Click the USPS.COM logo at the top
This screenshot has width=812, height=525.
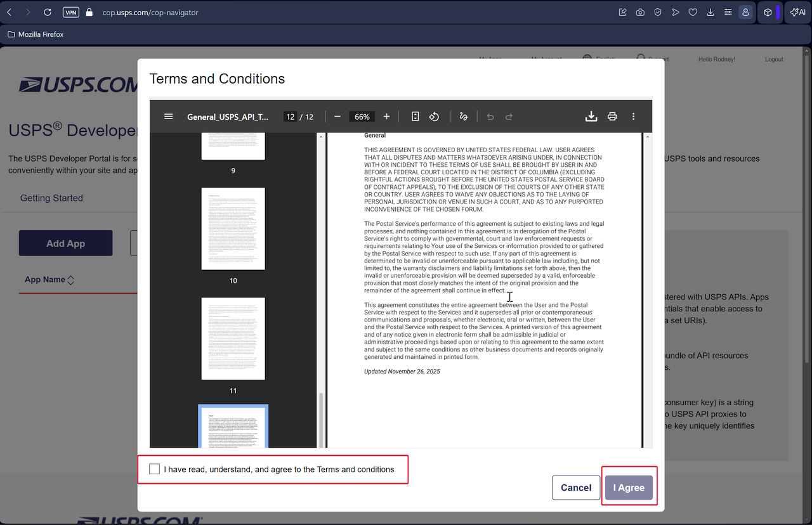78,85
